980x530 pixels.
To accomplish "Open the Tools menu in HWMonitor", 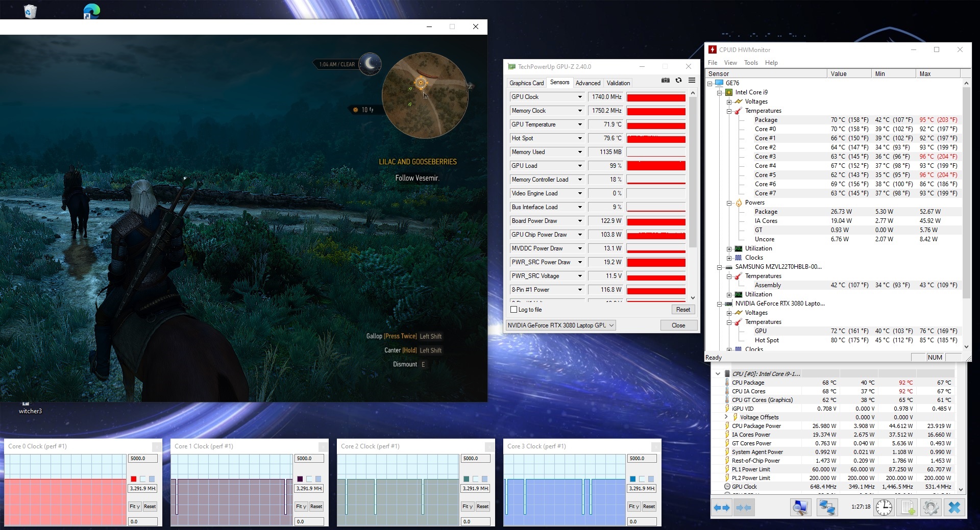I will coord(750,63).
